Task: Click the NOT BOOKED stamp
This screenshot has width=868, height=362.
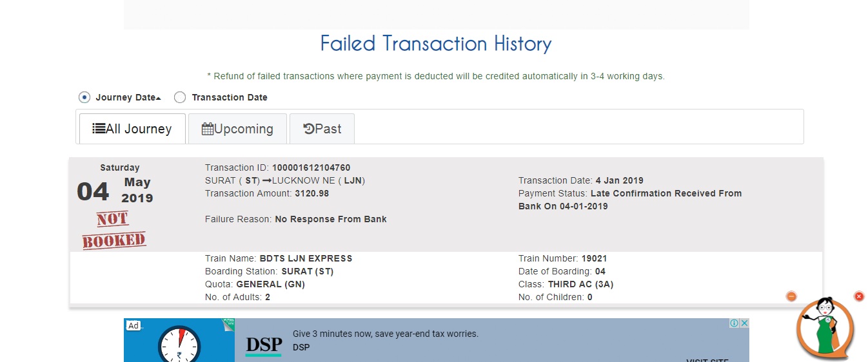Action: click(113, 230)
